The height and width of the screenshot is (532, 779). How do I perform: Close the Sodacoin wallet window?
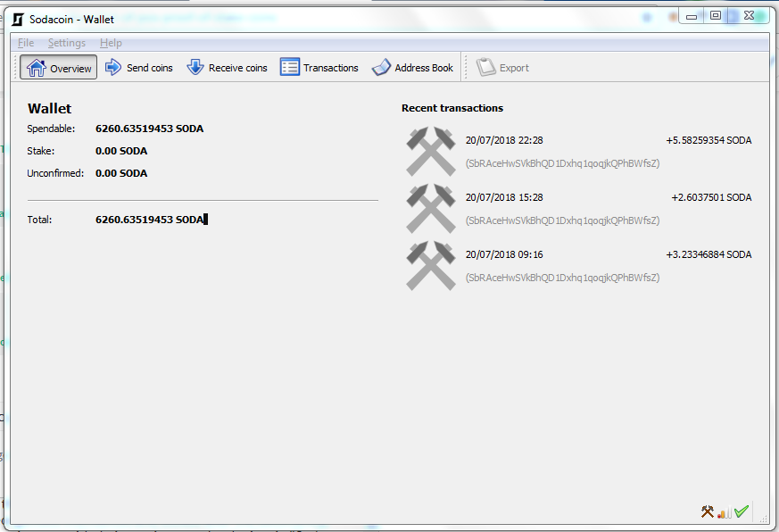(750, 16)
